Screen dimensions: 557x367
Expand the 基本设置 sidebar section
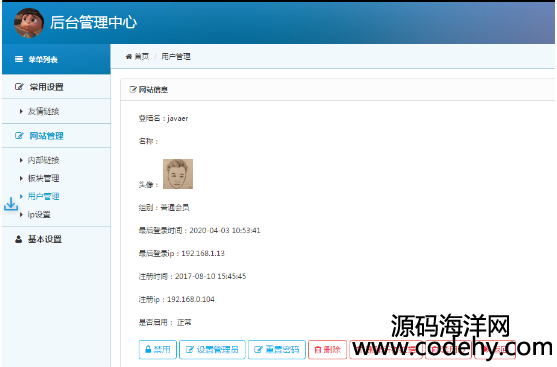click(56, 239)
